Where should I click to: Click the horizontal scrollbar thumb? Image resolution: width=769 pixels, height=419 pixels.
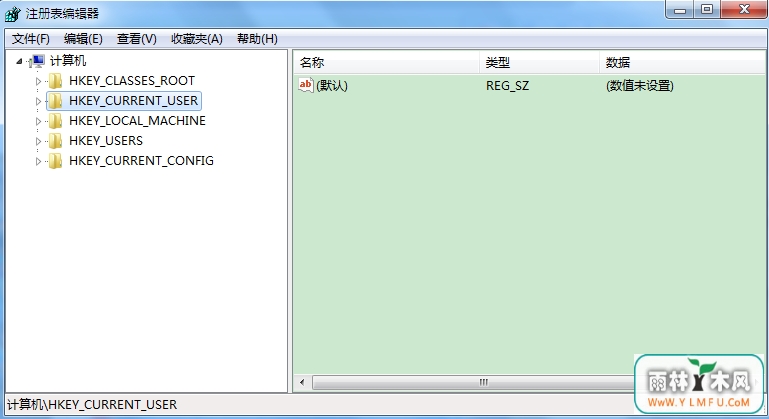coord(474,382)
